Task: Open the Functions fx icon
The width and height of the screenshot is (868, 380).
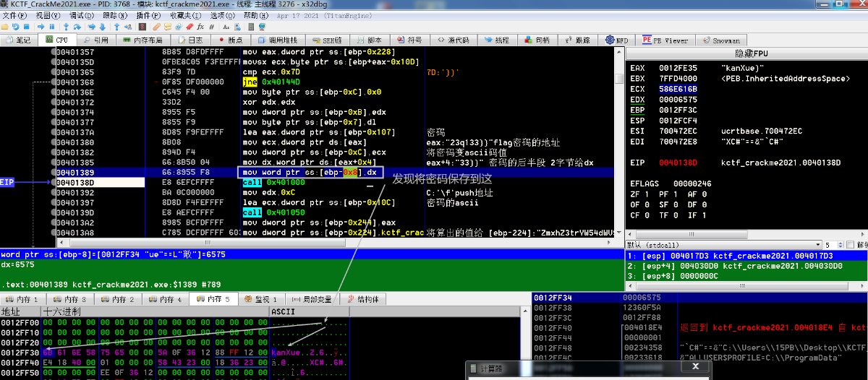Action: click(x=200, y=27)
